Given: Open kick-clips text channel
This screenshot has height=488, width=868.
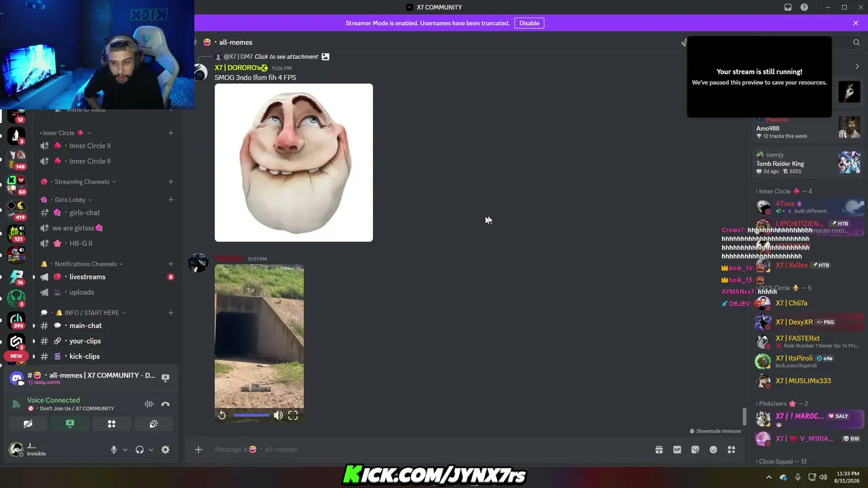Looking at the screenshot, I should (106, 357).
